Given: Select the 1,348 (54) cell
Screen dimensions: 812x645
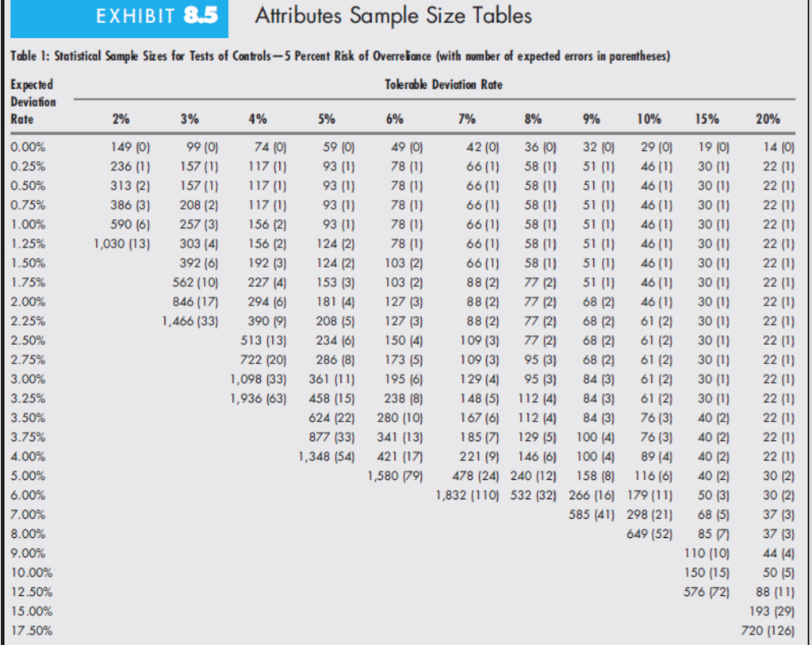Looking at the screenshot, I should (326, 456).
